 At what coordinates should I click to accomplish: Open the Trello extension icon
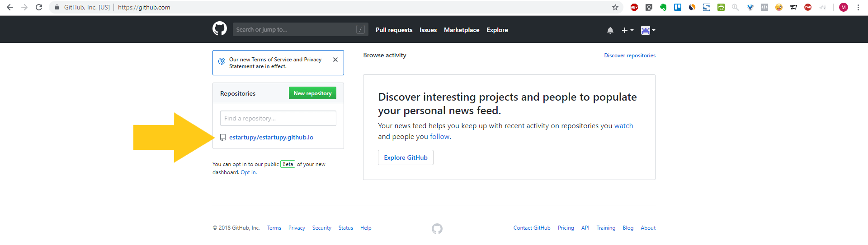[678, 7]
